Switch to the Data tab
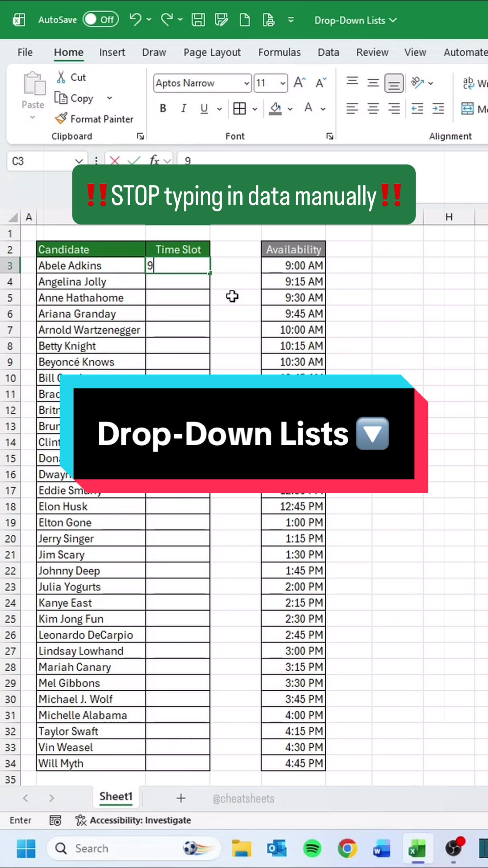Screen dimensions: 488x868 328,52
